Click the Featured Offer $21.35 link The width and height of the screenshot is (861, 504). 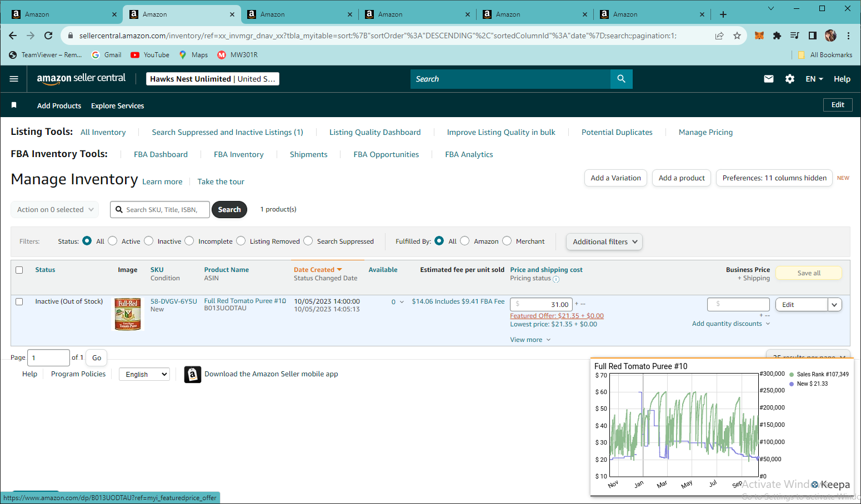[x=557, y=316]
